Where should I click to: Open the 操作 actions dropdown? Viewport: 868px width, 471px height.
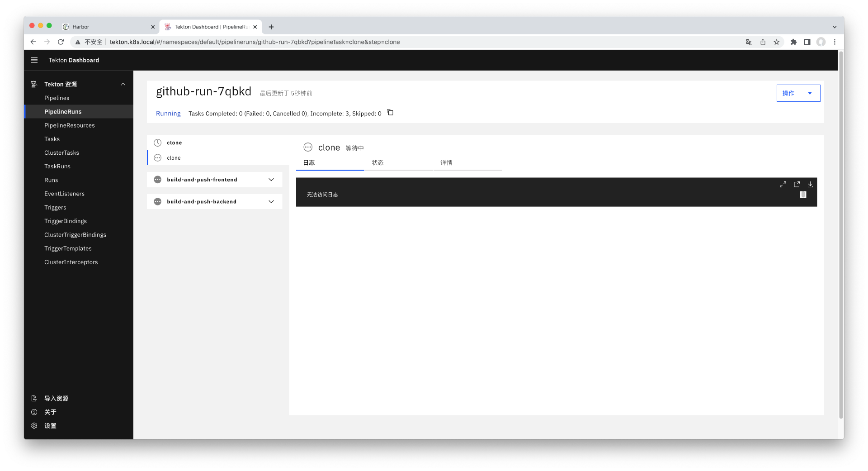point(798,93)
